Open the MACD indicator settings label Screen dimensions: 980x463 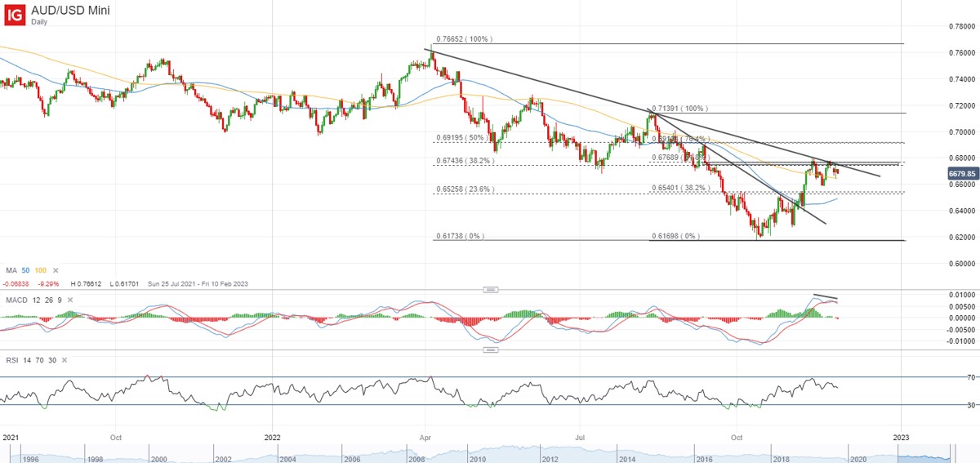point(16,300)
